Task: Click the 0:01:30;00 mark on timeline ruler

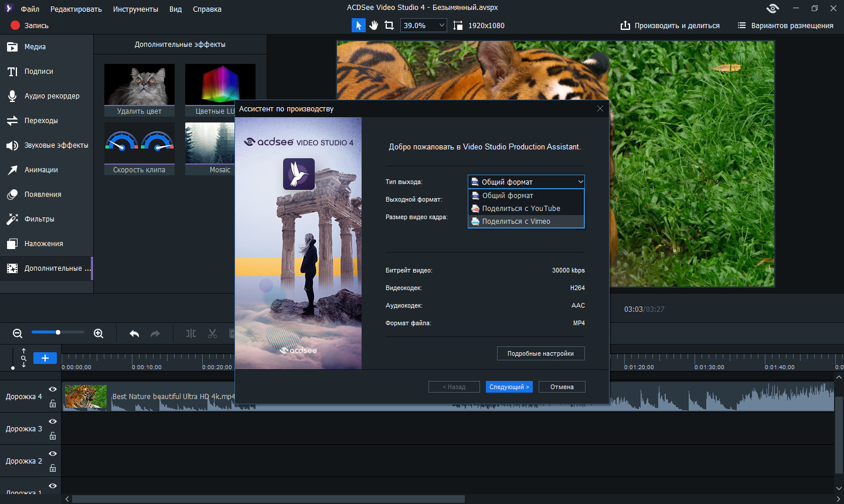Action: tap(709, 367)
